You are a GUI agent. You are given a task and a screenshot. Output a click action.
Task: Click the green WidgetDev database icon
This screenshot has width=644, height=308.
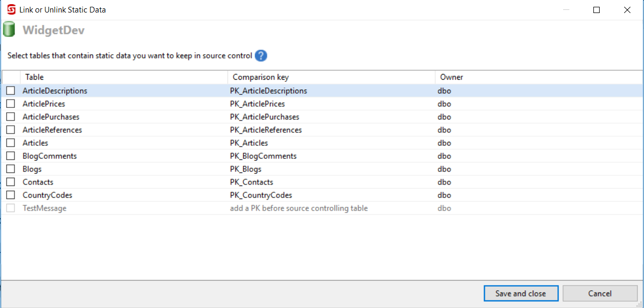point(9,30)
